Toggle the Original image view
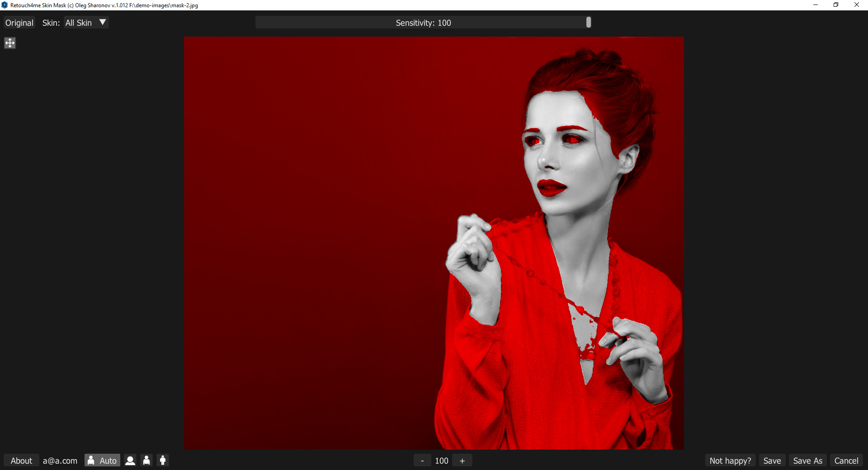Image resolution: width=868 pixels, height=470 pixels. pos(19,23)
